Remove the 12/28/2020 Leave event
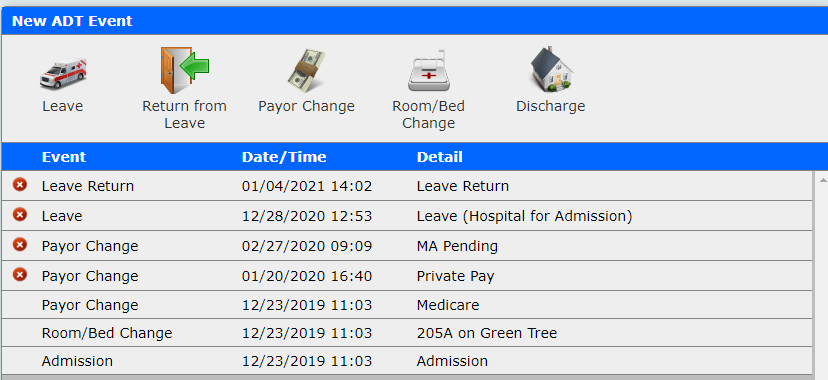 click(20, 215)
